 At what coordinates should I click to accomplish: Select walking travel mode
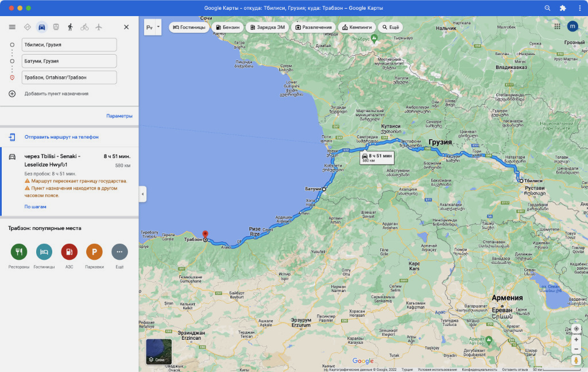[70, 27]
